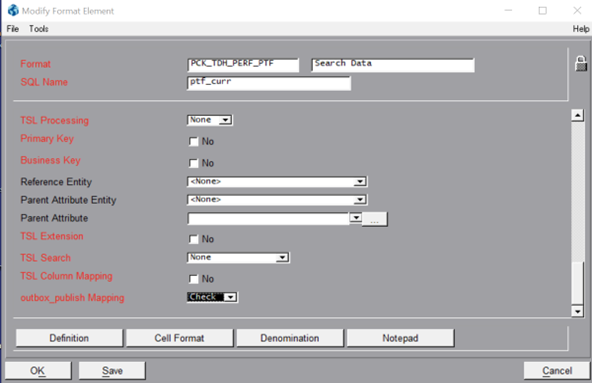Click the vertical scrollbar thumb
592x383 pixels.
[x=578, y=283]
